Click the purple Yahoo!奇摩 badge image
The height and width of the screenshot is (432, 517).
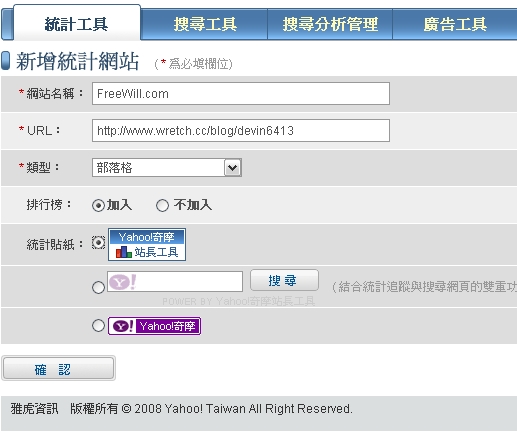(x=154, y=326)
